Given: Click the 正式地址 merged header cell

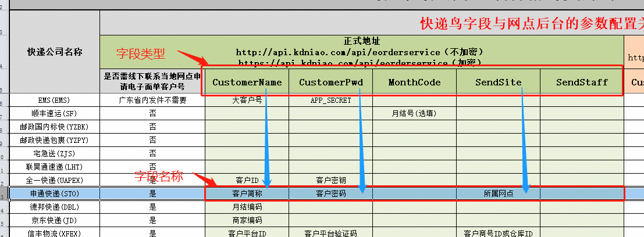Looking at the screenshot, I should pyautogui.click(x=361, y=52).
